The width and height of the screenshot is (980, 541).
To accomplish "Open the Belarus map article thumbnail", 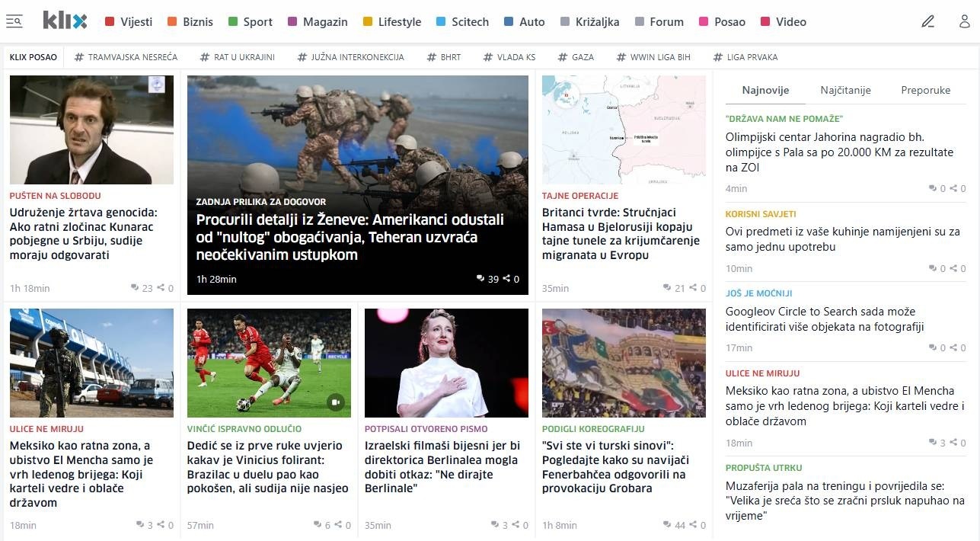I will click(x=624, y=130).
